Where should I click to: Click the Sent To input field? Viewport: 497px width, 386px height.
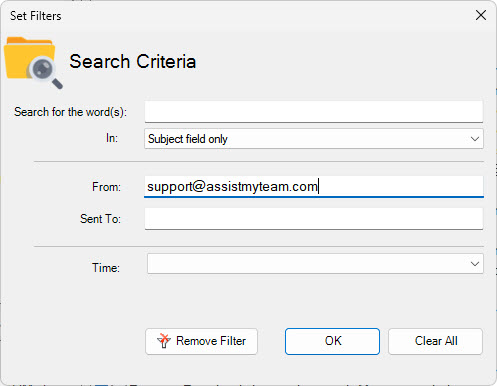coord(314,219)
